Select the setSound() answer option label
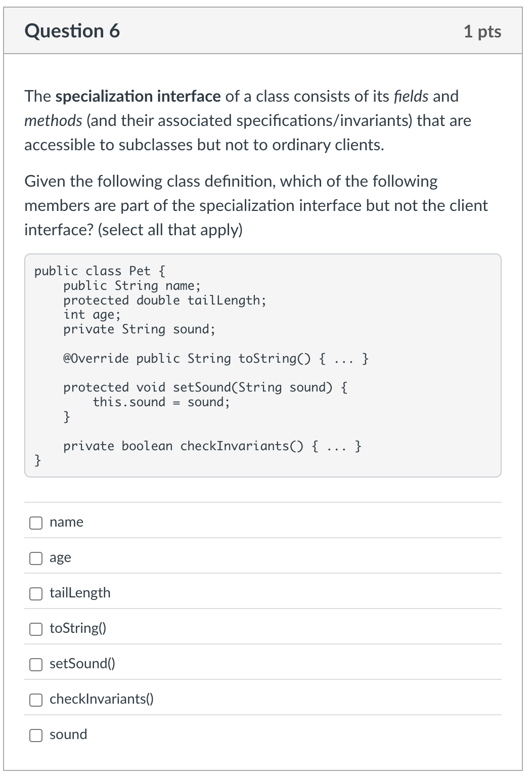The height and width of the screenshot is (777, 532). click(x=82, y=664)
